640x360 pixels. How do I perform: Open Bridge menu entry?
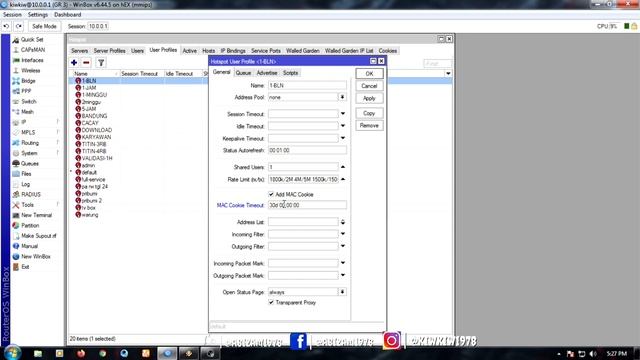[x=28, y=81]
